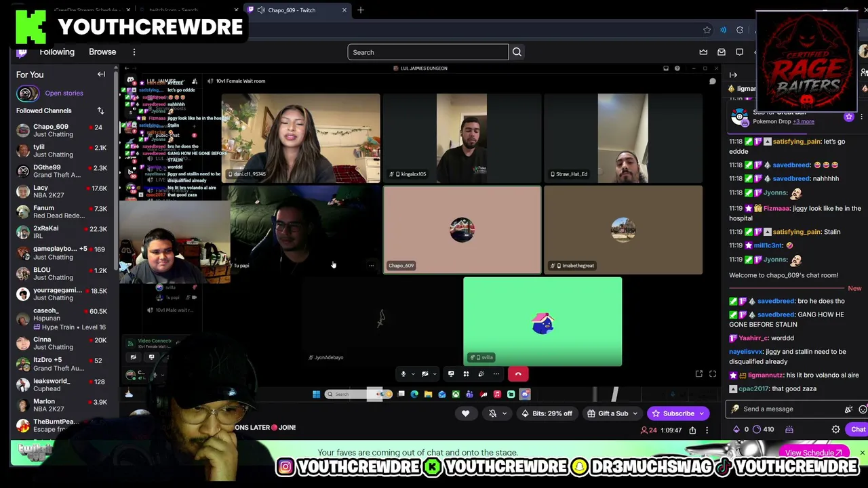Click the purple Chat send button
Screen dimensions: 868x488
click(857, 429)
